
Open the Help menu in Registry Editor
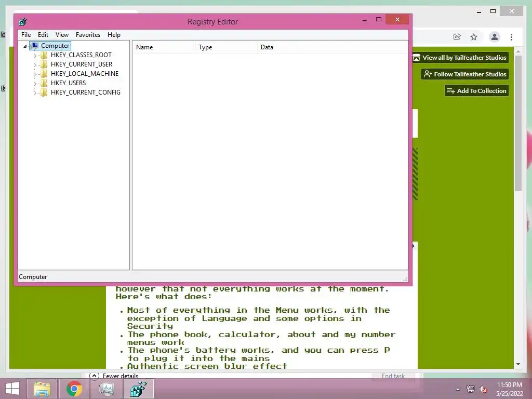[114, 35]
